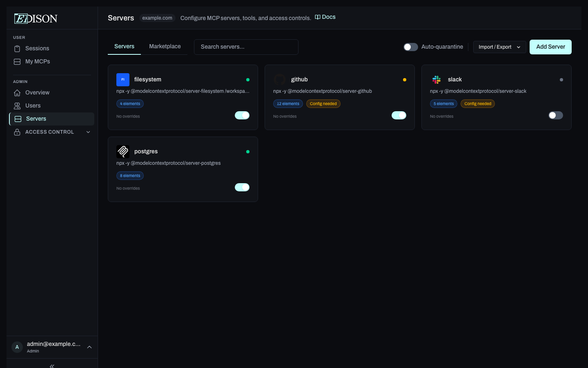Open the Import / Export dropdown
The image size is (588, 368).
pos(499,47)
